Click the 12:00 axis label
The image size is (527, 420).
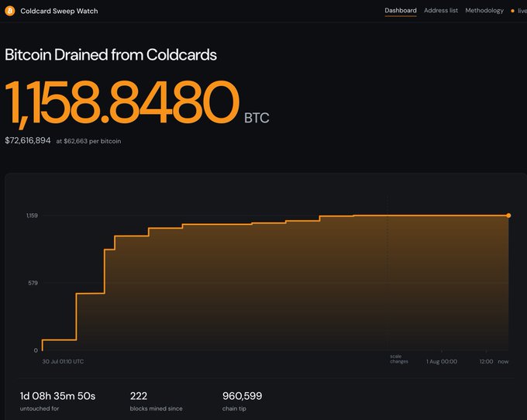487,362
